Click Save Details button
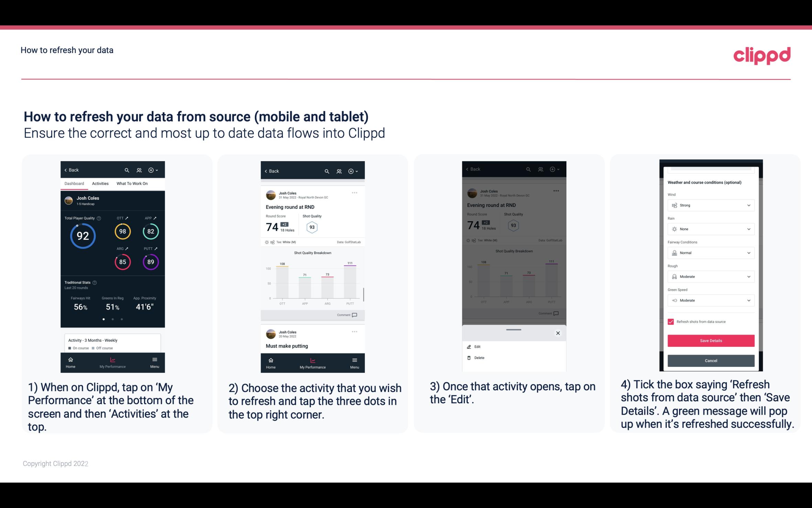 (x=710, y=341)
